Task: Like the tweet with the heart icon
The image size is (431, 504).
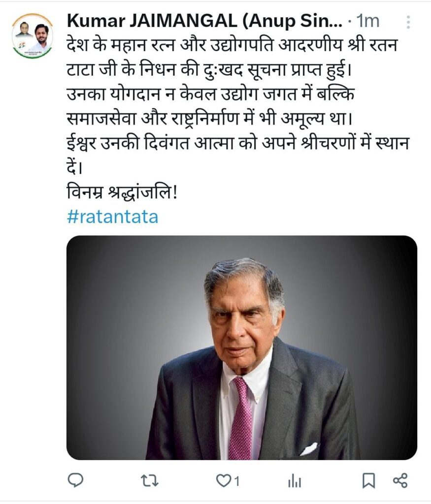Action: point(224,480)
